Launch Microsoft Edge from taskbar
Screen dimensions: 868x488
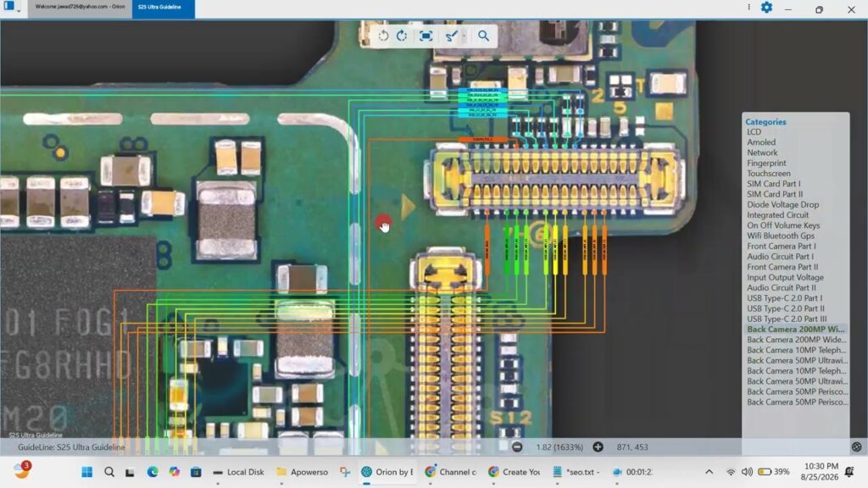(153, 472)
